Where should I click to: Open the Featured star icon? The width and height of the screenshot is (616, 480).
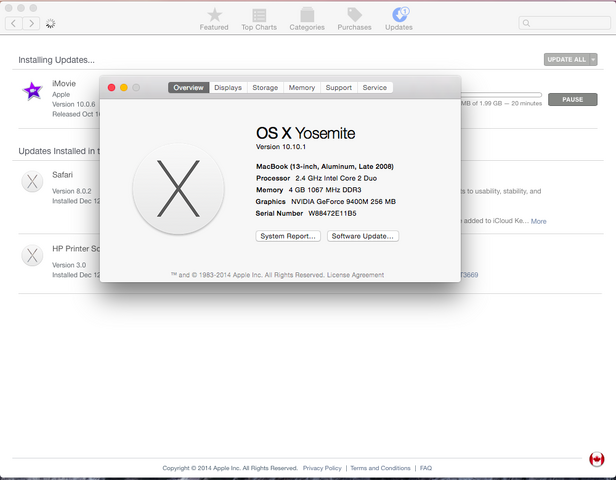click(x=214, y=15)
